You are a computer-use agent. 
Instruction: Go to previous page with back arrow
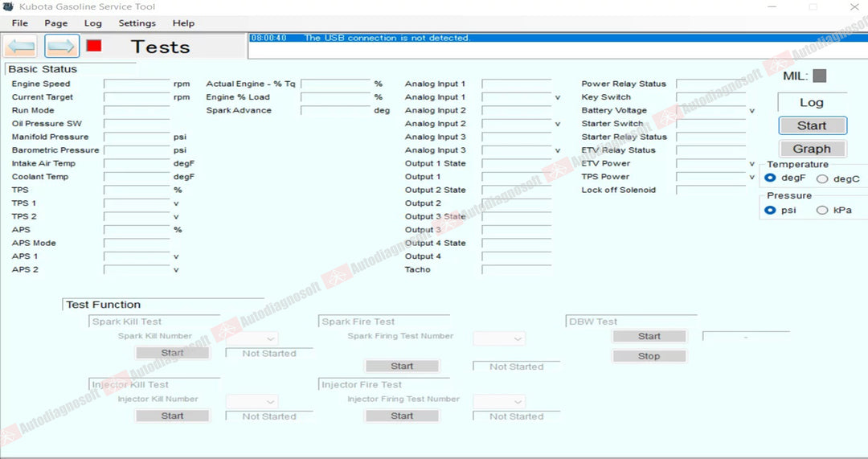[x=21, y=46]
